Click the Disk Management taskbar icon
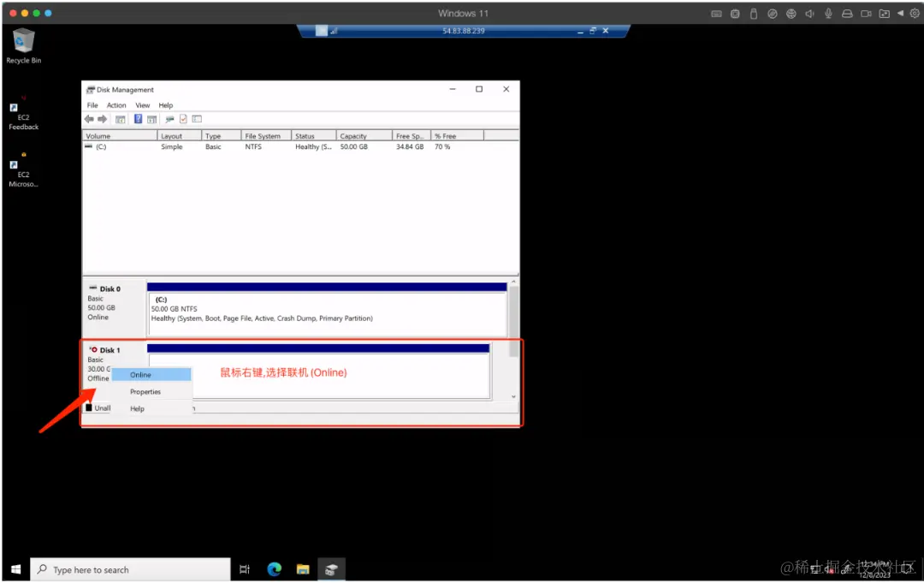This screenshot has height=583, width=924. click(x=331, y=569)
